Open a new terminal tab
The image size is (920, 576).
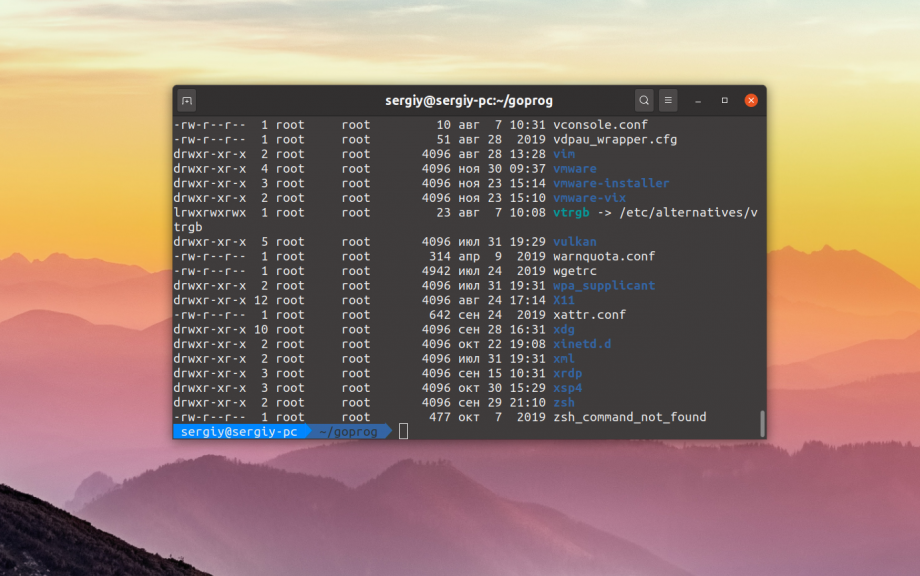click(187, 100)
